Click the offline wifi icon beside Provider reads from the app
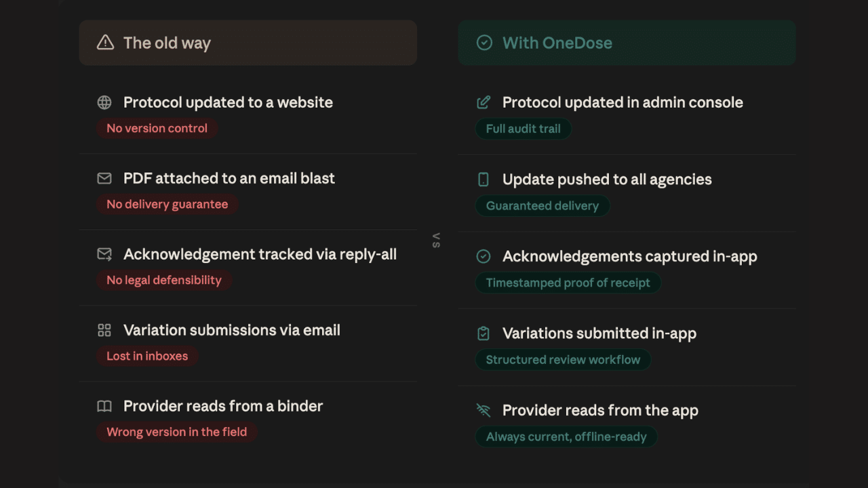 484,410
